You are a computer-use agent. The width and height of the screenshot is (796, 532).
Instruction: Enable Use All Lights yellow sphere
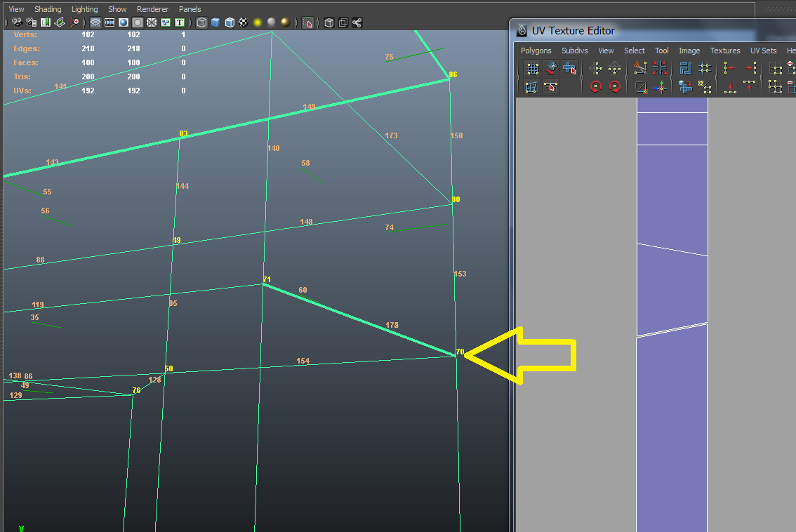(258, 22)
